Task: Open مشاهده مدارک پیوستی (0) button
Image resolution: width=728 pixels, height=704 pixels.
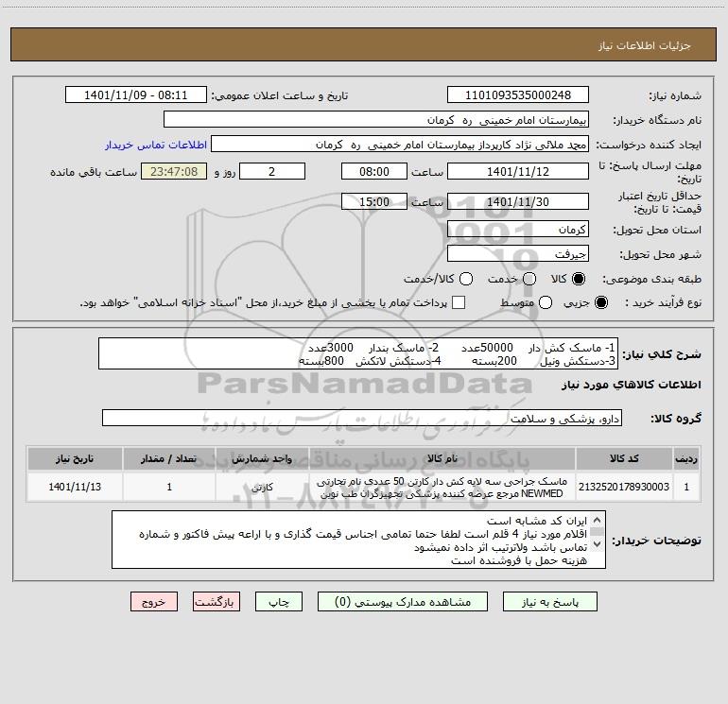Action: 403,602
